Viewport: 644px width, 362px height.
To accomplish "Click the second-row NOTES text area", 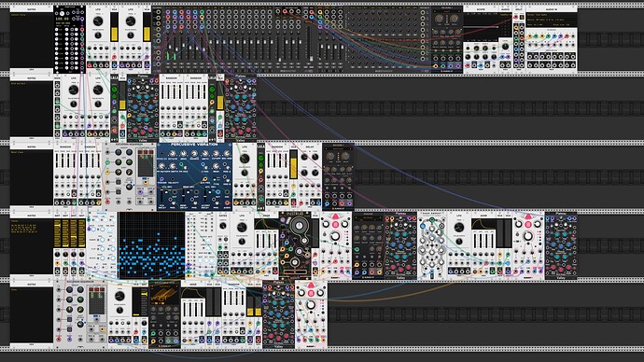I will click(32, 109).
